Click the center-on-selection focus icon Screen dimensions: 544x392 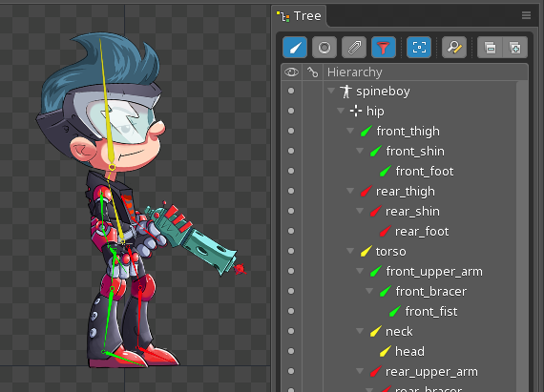coord(419,47)
